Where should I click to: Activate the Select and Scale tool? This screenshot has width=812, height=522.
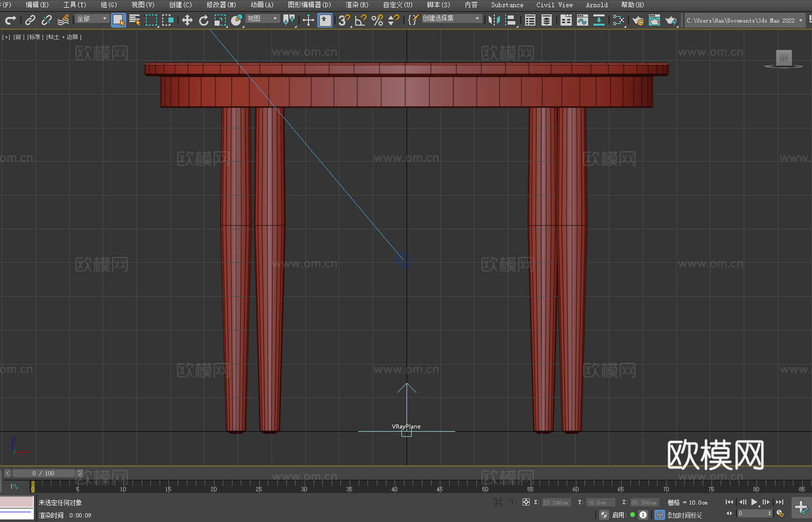pyautogui.click(x=220, y=20)
